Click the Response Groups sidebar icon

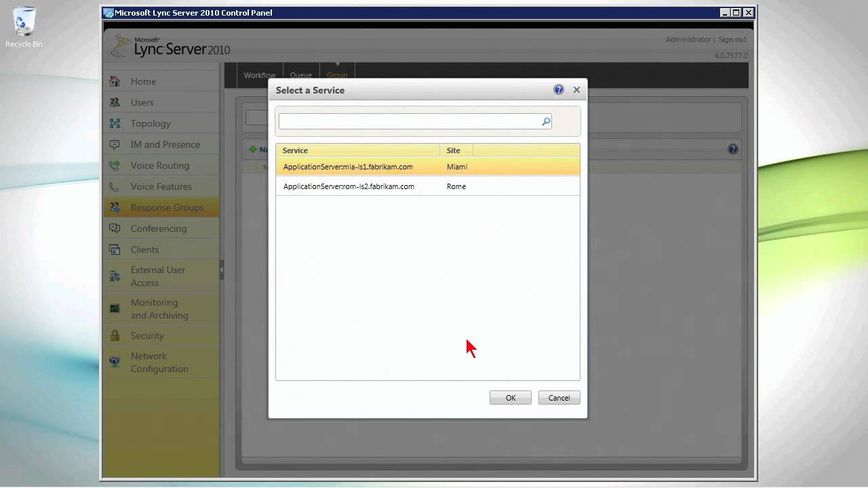tap(115, 207)
